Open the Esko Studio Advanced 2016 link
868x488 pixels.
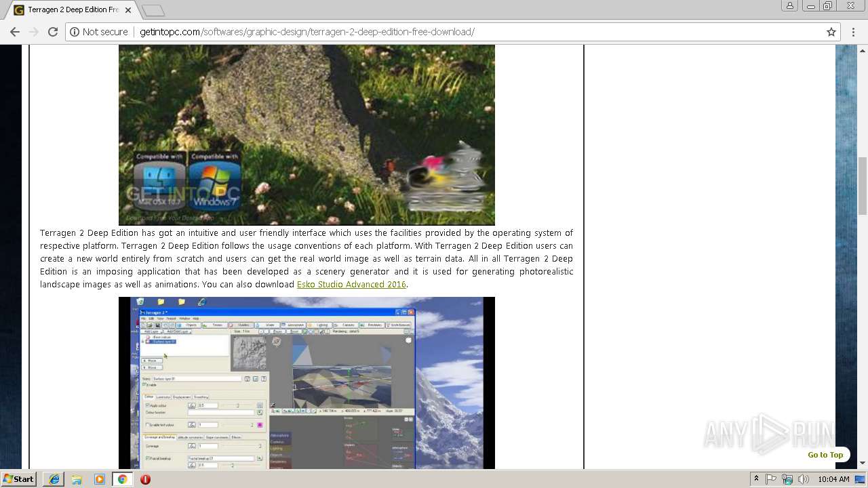click(351, 285)
